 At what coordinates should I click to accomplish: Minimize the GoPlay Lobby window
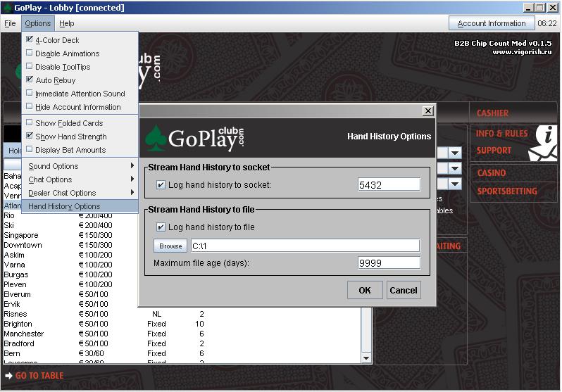527,7
